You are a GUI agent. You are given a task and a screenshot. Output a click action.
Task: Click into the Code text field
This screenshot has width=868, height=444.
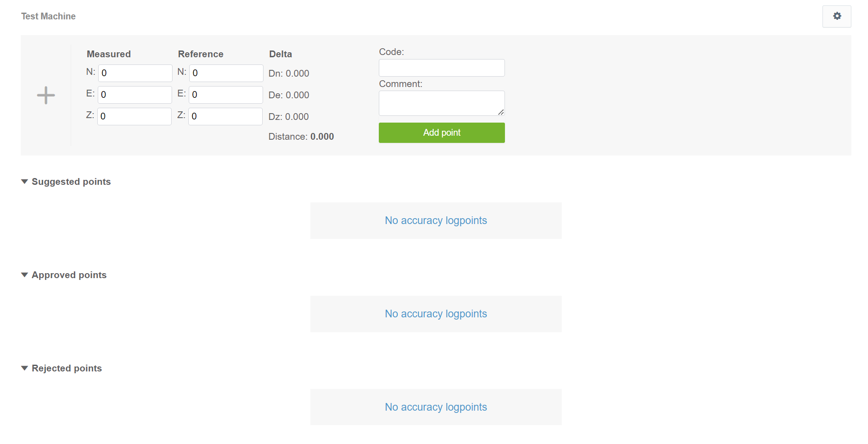coord(441,68)
